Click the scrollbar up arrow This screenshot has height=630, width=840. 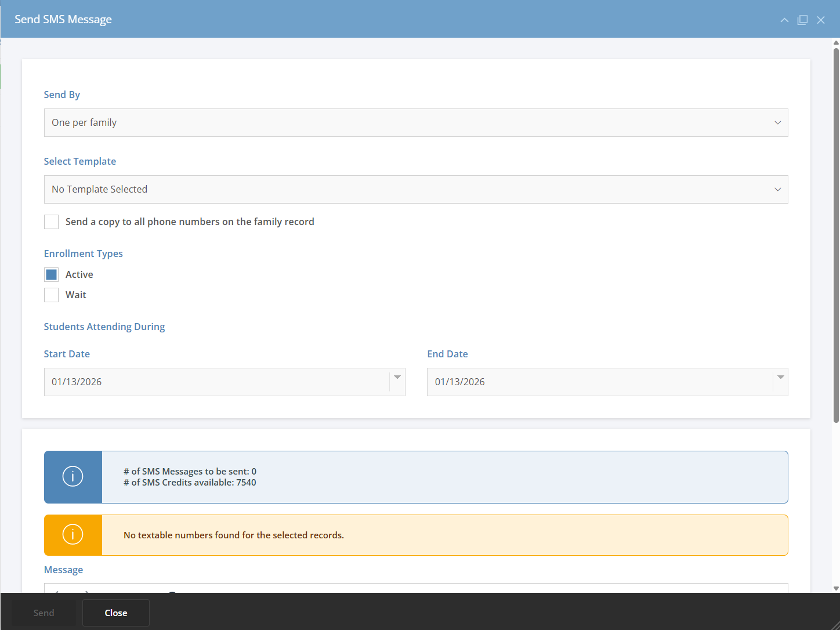[x=836, y=42]
